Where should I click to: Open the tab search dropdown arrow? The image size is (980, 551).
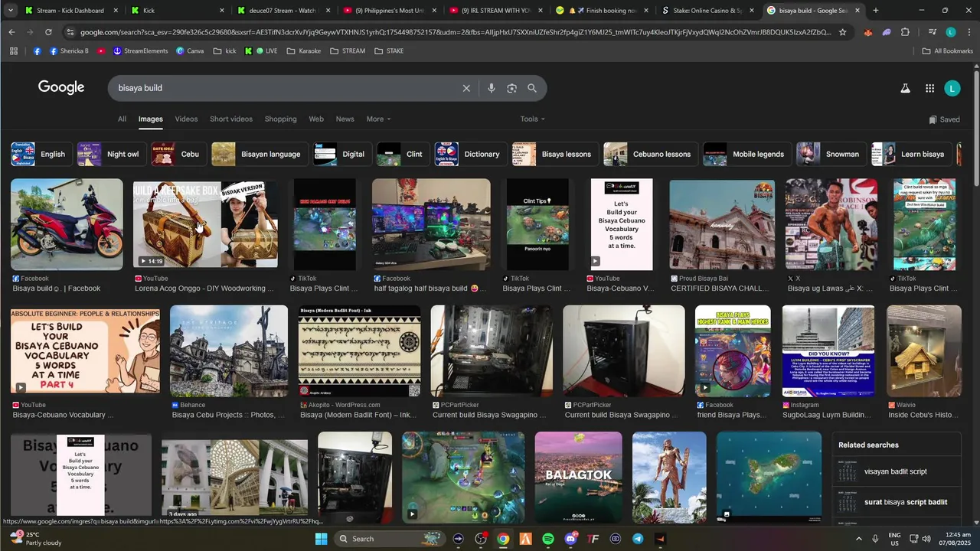point(11,11)
